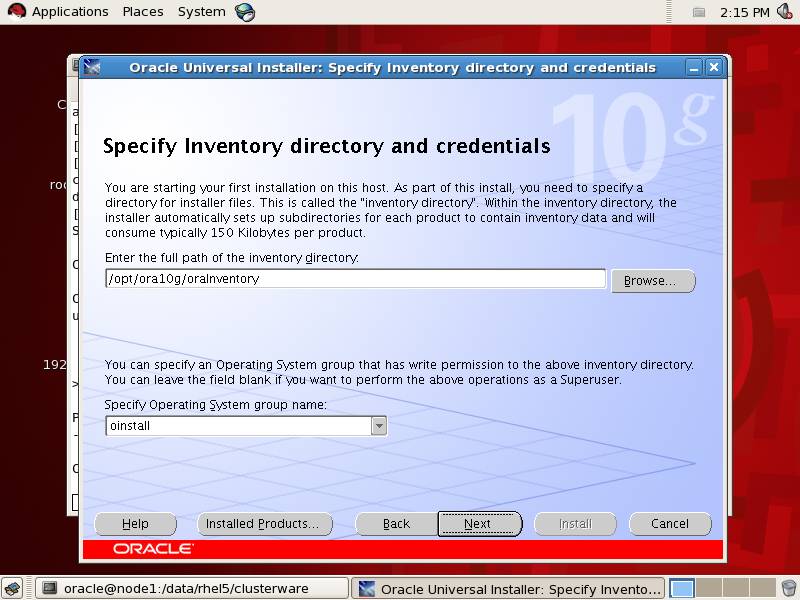This screenshot has width=800, height=600.
Task: Open the Trash icon in the bottom panel
Action: pos(789,589)
